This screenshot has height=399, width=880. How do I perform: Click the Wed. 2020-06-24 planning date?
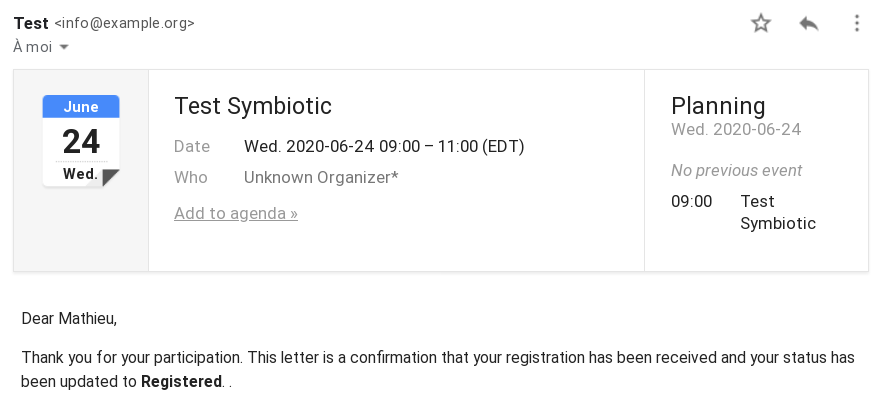pyautogui.click(x=736, y=130)
